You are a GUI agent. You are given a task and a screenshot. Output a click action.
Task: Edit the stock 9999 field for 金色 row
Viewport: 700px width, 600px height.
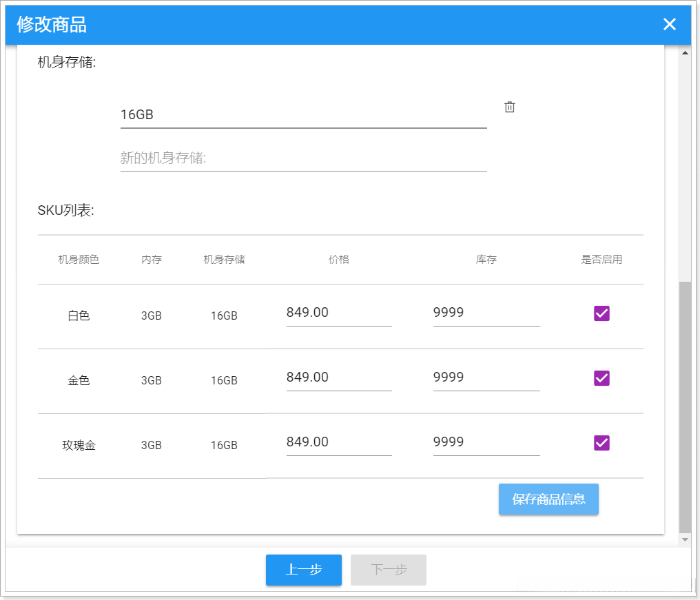point(486,377)
